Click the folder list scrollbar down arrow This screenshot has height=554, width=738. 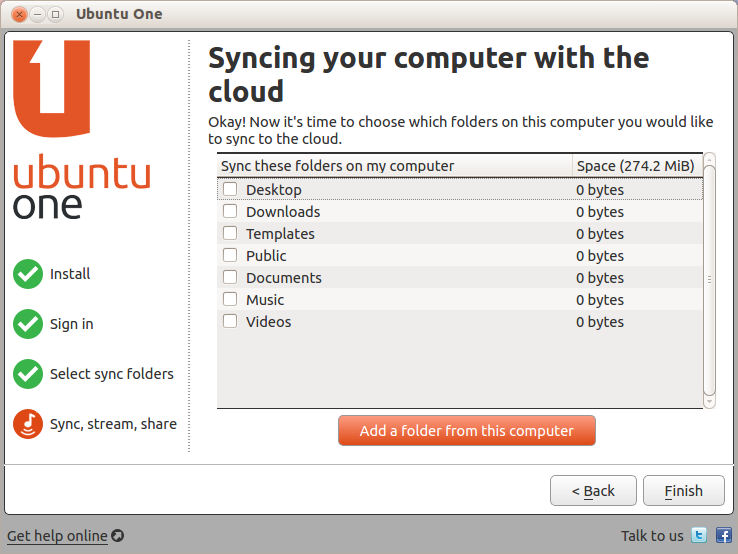tap(710, 401)
